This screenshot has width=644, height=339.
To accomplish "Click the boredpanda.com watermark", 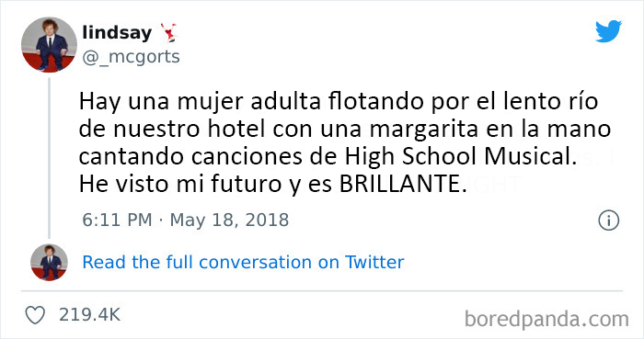I will tap(546, 319).
